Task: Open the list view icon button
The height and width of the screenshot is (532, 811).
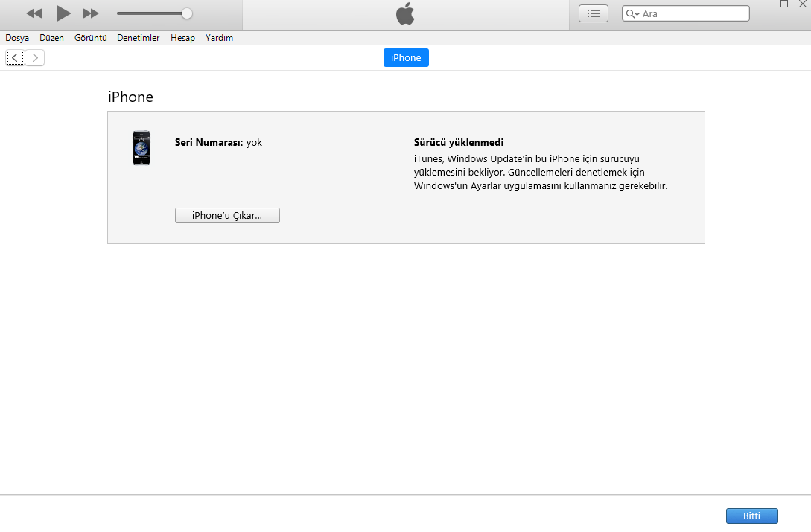Action: click(x=594, y=13)
